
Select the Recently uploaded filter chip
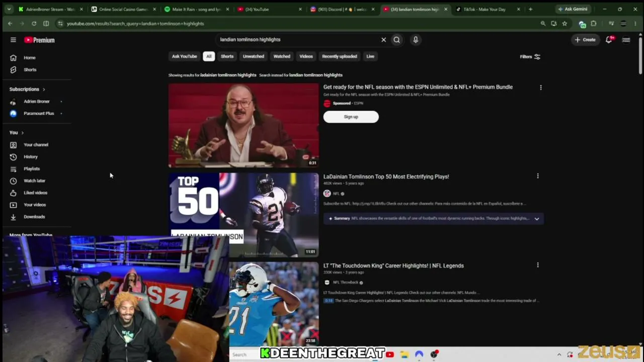coord(340,56)
